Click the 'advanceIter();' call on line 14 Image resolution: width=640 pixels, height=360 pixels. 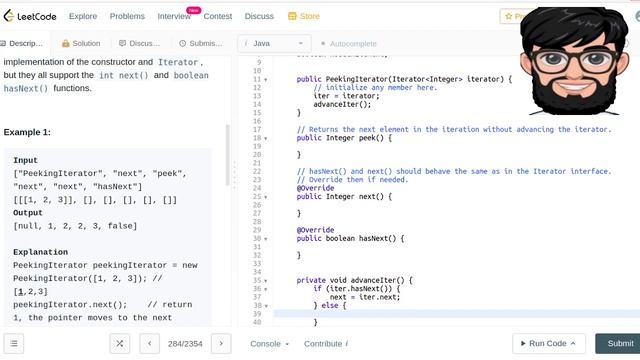pos(342,104)
